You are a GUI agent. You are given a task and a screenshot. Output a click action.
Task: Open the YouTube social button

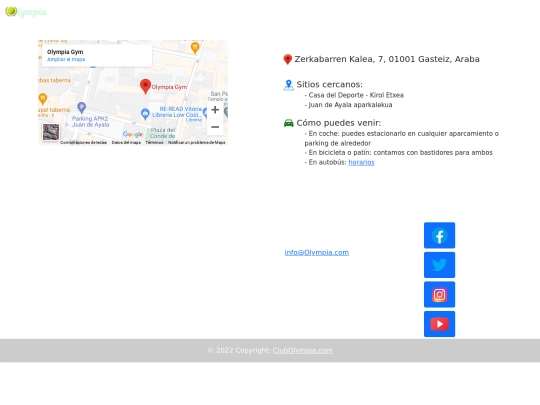439,324
